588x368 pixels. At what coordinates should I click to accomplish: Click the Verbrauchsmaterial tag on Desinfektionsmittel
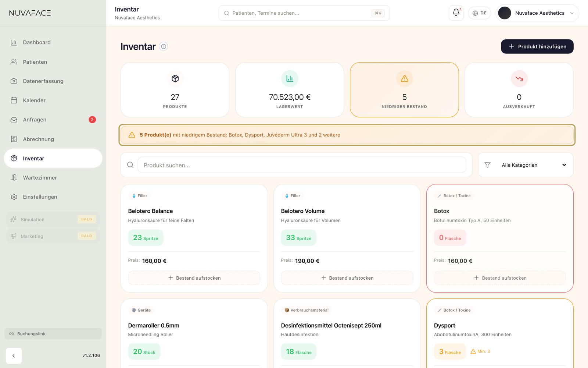[x=306, y=310]
